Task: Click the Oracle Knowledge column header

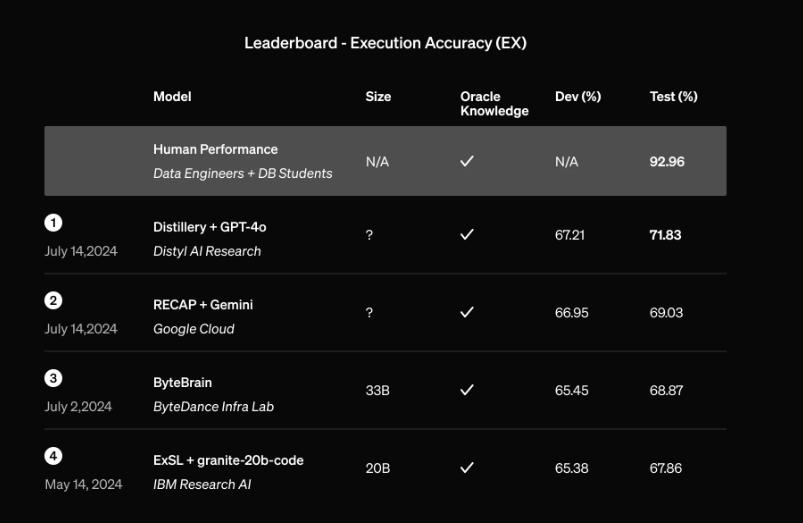Action: (x=494, y=103)
